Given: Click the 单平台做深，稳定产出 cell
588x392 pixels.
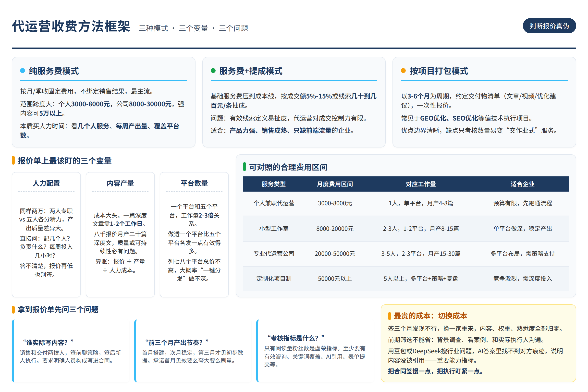Looking at the screenshot, I should (x=523, y=229).
